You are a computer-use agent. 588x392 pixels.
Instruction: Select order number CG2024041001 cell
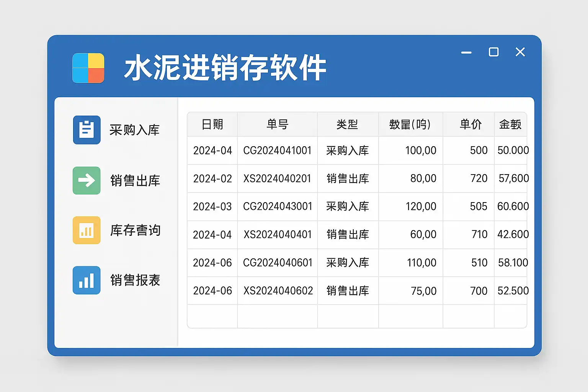tap(278, 150)
